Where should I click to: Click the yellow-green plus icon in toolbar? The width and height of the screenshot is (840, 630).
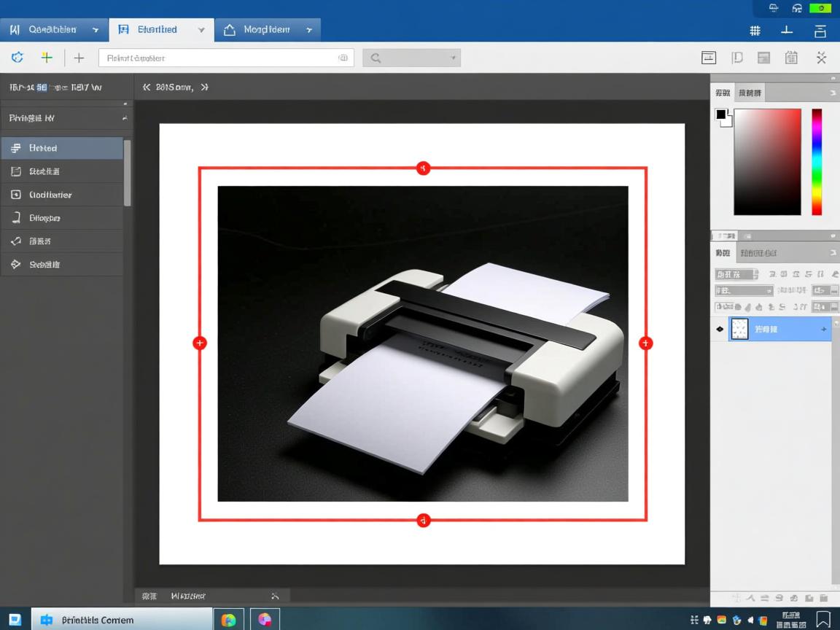point(47,58)
